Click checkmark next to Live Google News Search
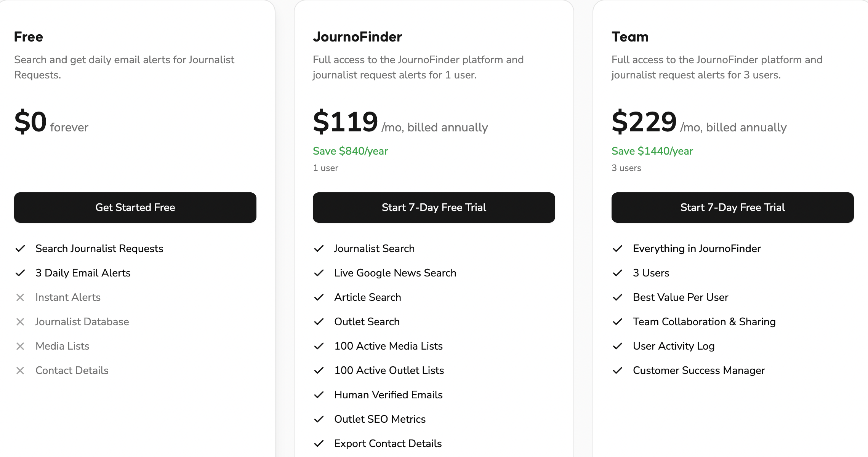Image resolution: width=868 pixels, height=457 pixels. [319, 273]
